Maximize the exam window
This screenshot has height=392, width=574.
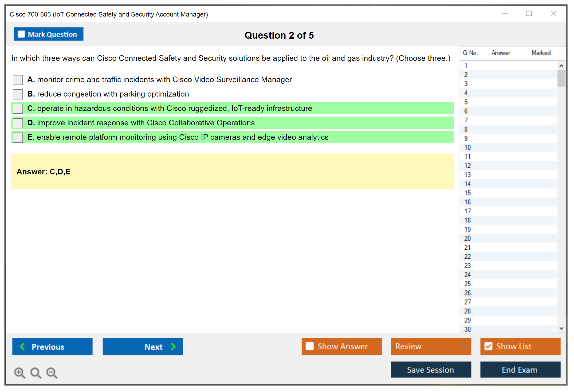[529, 13]
